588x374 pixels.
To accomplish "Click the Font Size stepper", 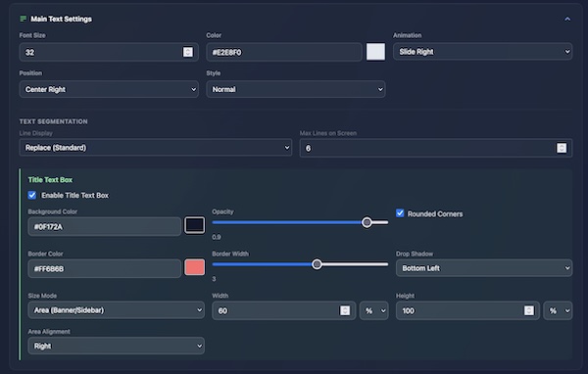I will coord(188,52).
